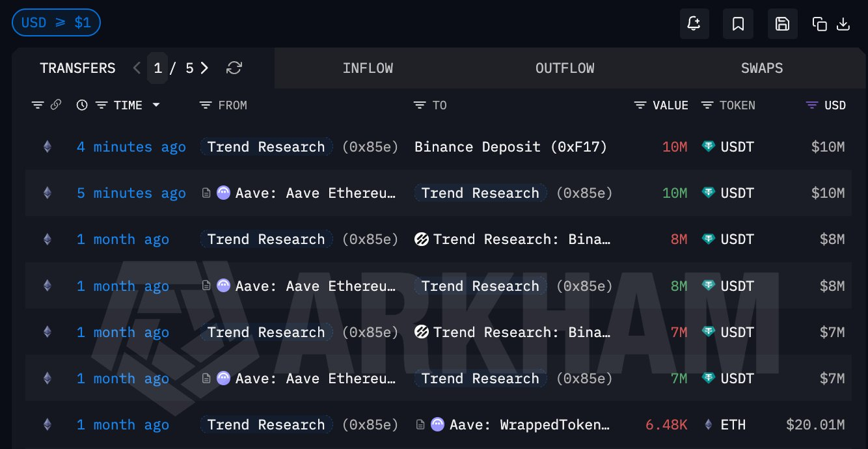Viewport: 868px width, 449px height.
Task: Switch to the INFLOW tab
Action: point(368,68)
